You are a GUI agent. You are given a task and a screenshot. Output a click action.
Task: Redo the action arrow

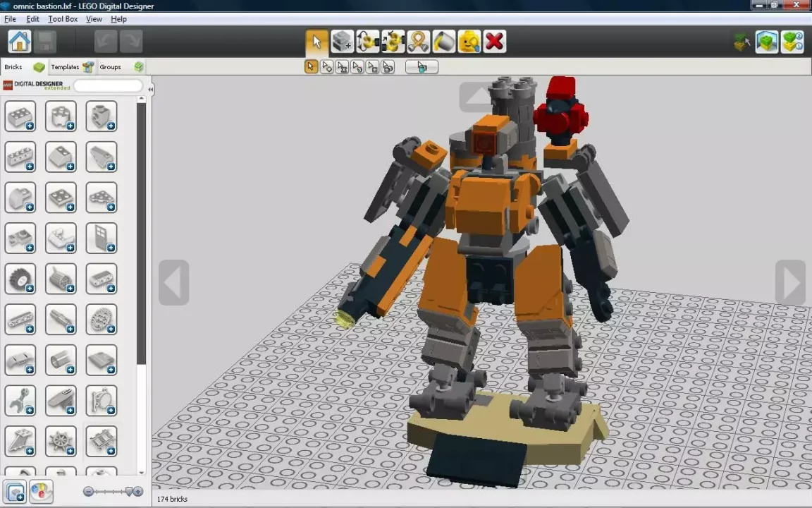pos(131,42)
